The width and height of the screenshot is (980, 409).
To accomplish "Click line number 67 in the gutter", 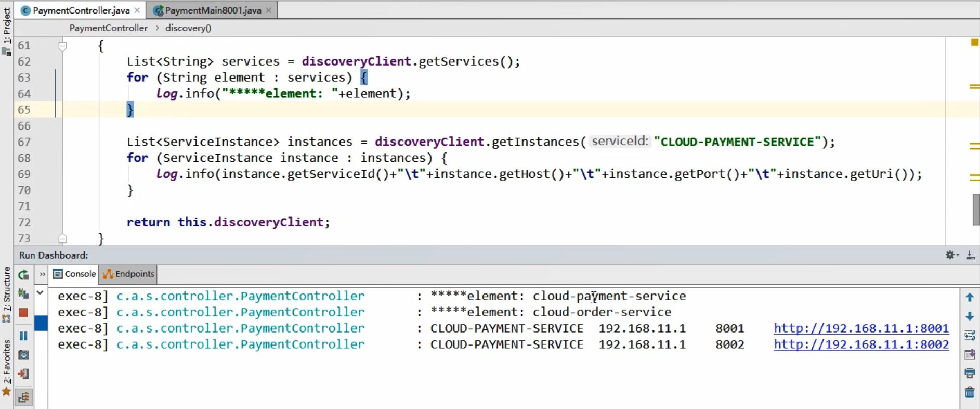I will click(24, 142).
